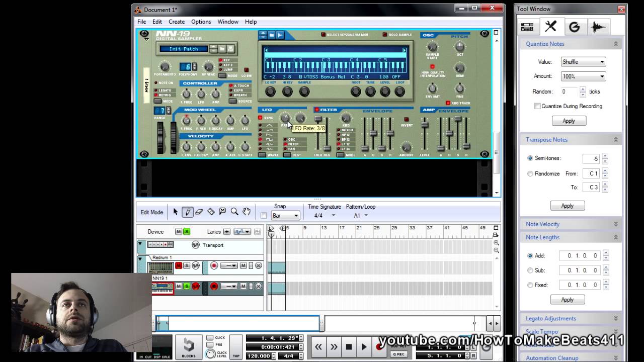Viewport: 644px width, 362px height.
Task: Click the rewind transport button
Action: [318, 346]
